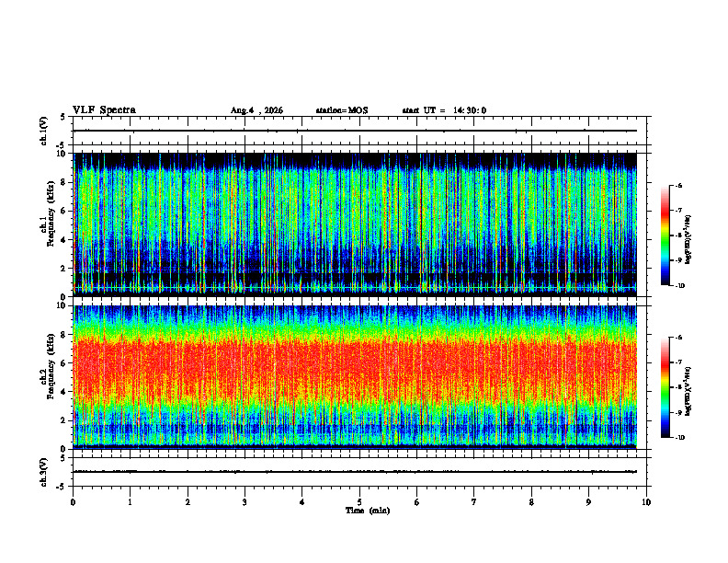
Task: Select ch.1 color bar "log(PSD)" label
Action: (x=688, y=240)
